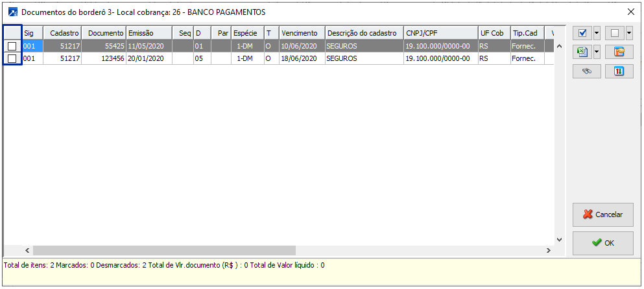Sort by the Documento column header

[104, 33]
